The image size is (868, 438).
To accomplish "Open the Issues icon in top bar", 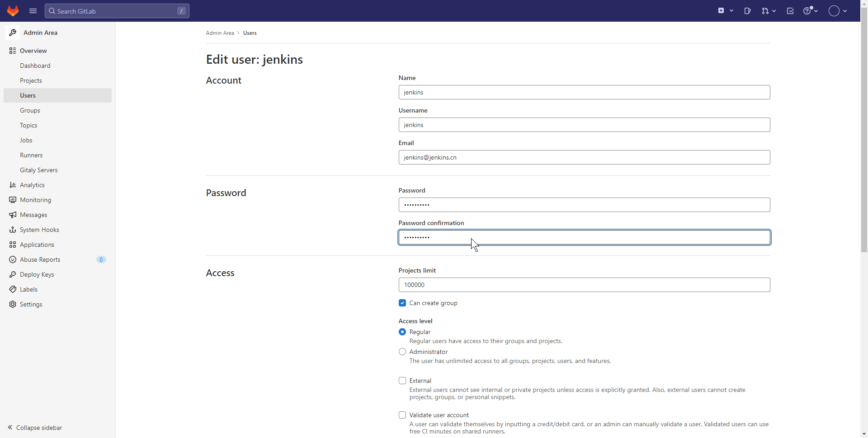I will coord(747,11).
